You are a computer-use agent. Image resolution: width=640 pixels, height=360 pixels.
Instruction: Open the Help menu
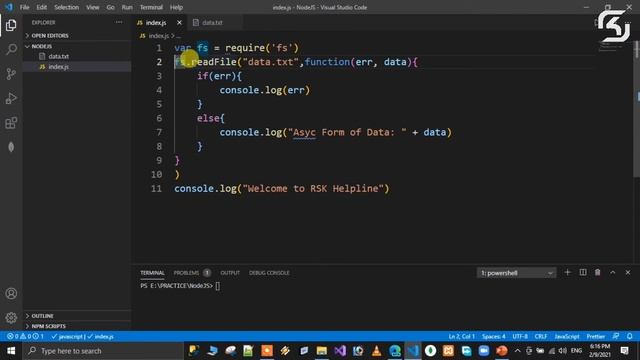tap(176, 7)
